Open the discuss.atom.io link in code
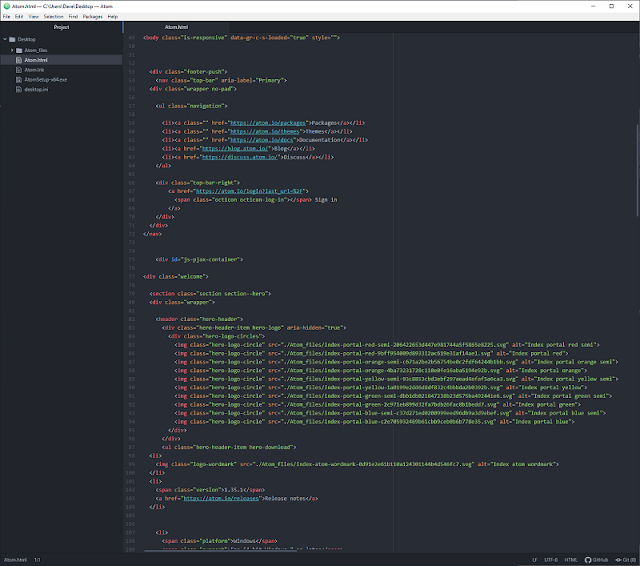 240,157
